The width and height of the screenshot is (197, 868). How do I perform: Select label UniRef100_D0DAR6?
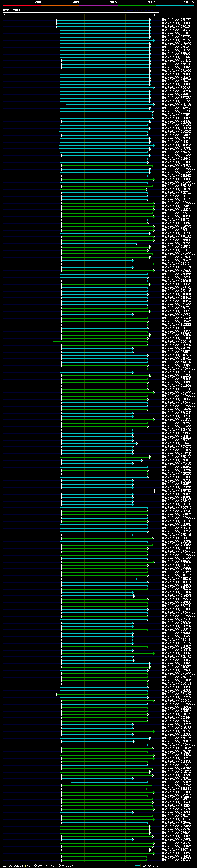(x=177, y=260)
